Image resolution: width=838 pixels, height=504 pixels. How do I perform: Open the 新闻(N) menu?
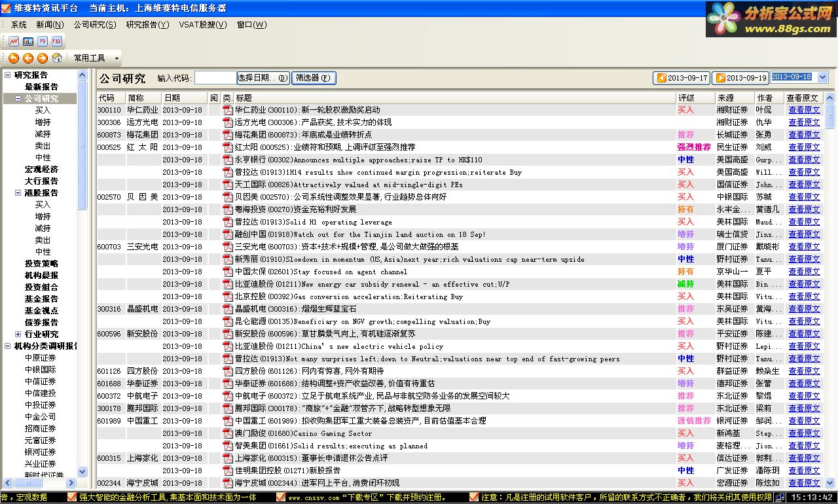[50, 25]
